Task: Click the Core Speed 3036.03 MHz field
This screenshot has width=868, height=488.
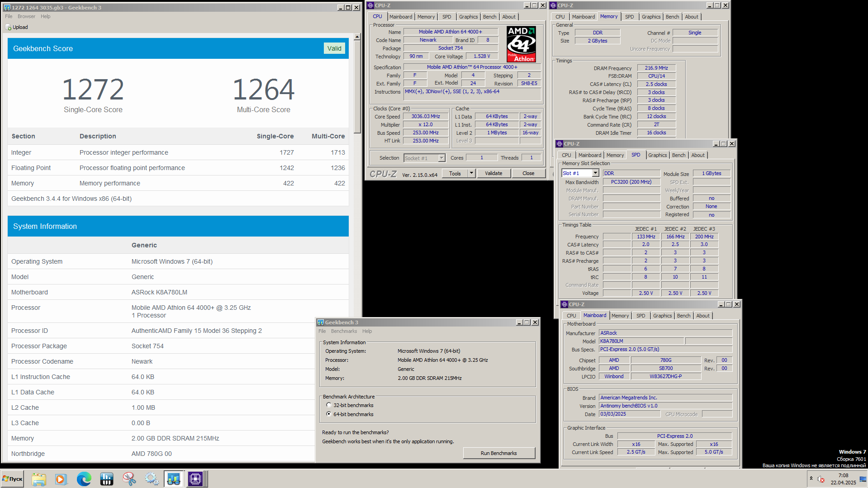Action: (x=426, y=117)
